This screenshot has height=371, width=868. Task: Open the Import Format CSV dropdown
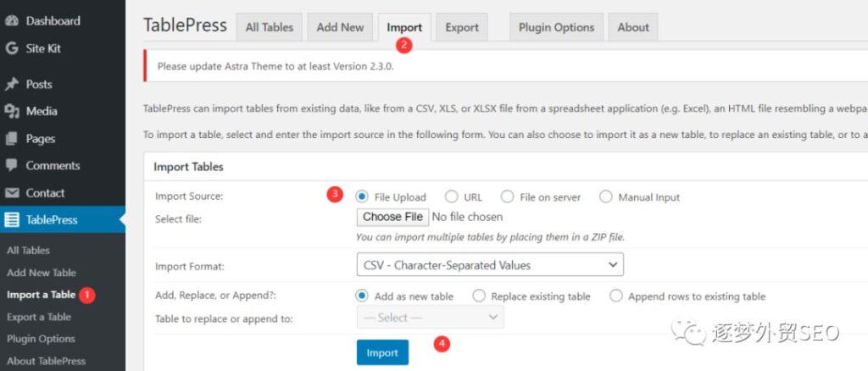pos(490,265)
